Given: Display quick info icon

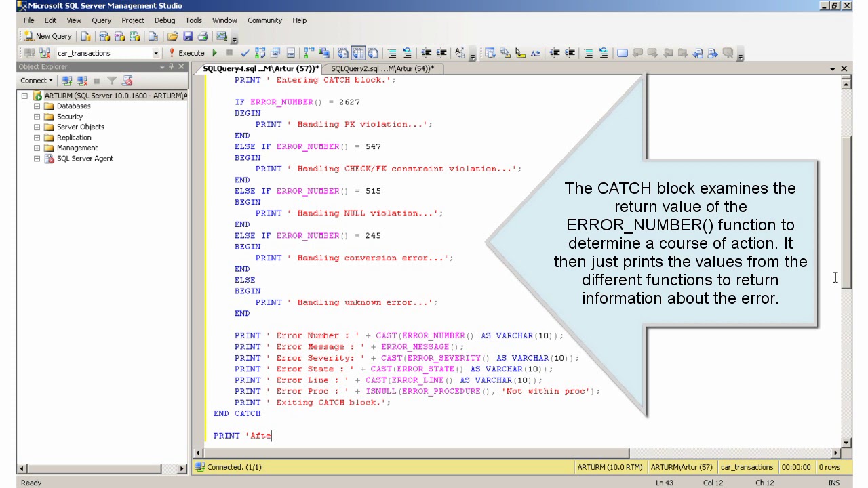Looking at the screenshot, I should coord(520,53).
